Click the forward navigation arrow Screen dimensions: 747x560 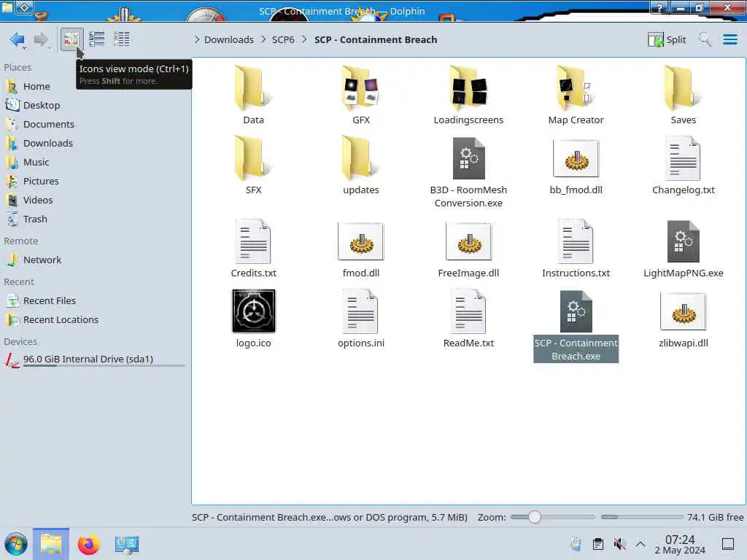click(42, 39)
